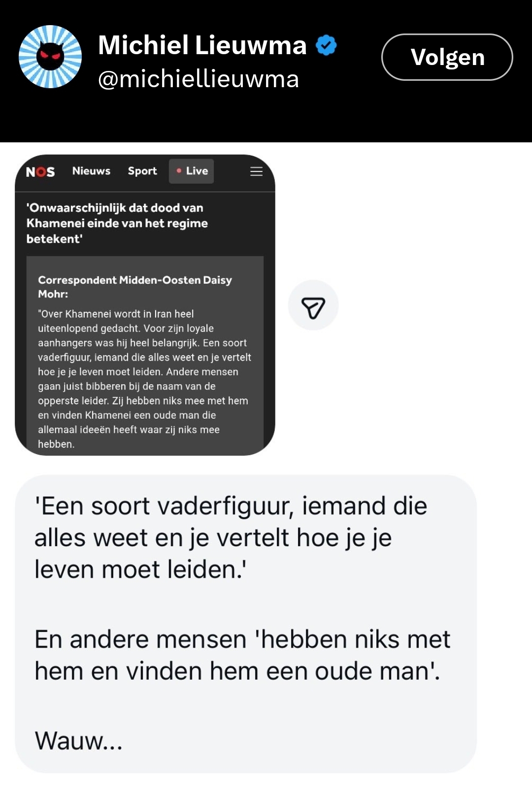This screenshot has width=532, height=794.
Task: Click the NOS logo
Action: tap(40, 171)
